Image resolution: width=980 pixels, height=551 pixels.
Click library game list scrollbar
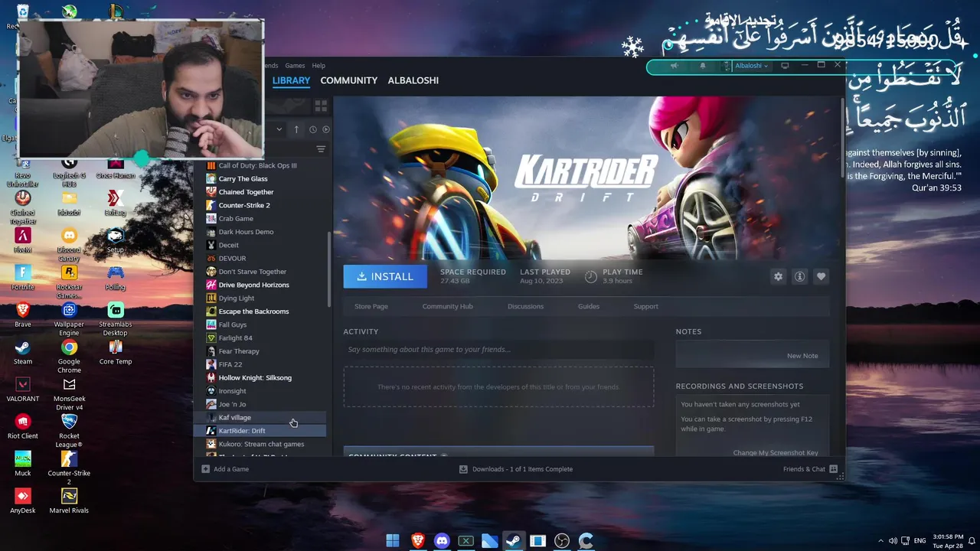click(x=329, y=269)
